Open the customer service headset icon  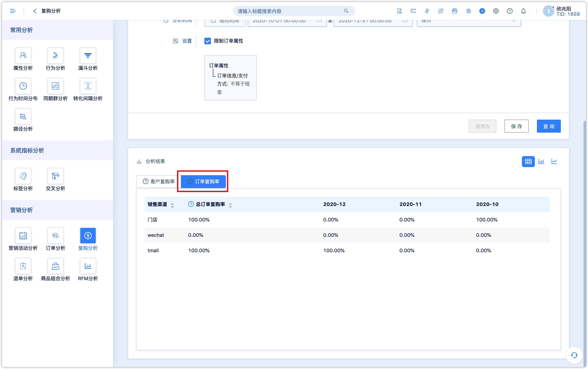(574, 355)
